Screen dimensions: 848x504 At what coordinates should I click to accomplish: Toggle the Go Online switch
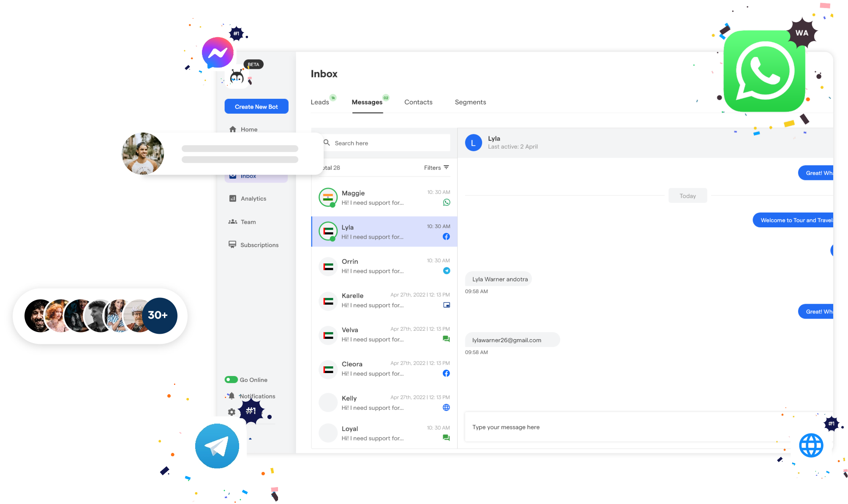point(230,380)
